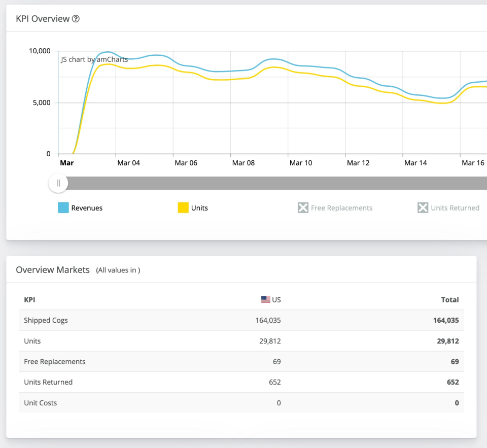Click the KPI Overview help icon
The image size is (487, 448).
click(x=76, y=19)
